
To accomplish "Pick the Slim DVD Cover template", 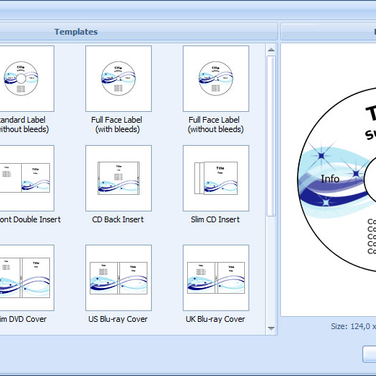I will 27,278.
